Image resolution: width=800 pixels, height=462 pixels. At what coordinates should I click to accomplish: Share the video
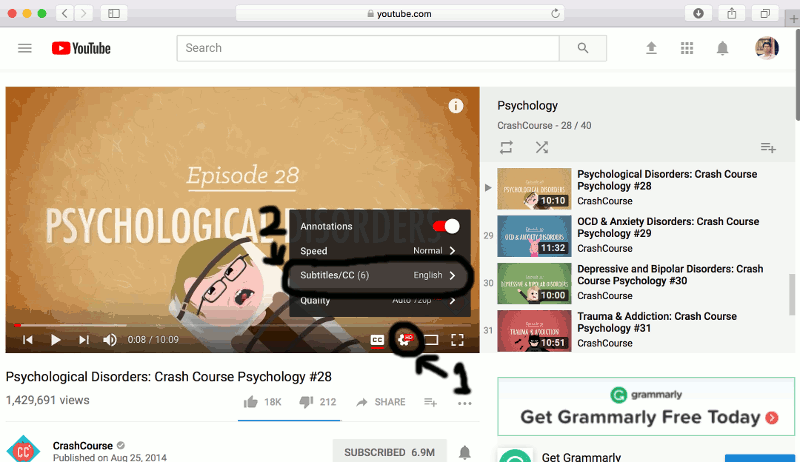pos(381,402)
